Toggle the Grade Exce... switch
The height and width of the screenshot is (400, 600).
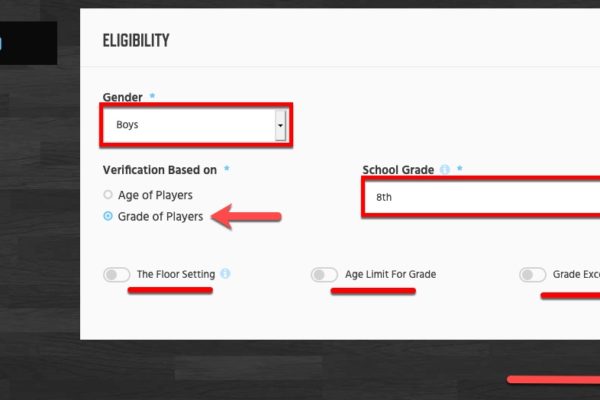(532, 274)
